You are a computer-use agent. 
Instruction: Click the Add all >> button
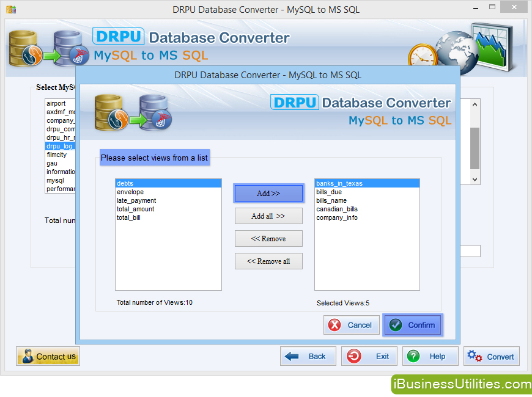[x=268, y=216]
